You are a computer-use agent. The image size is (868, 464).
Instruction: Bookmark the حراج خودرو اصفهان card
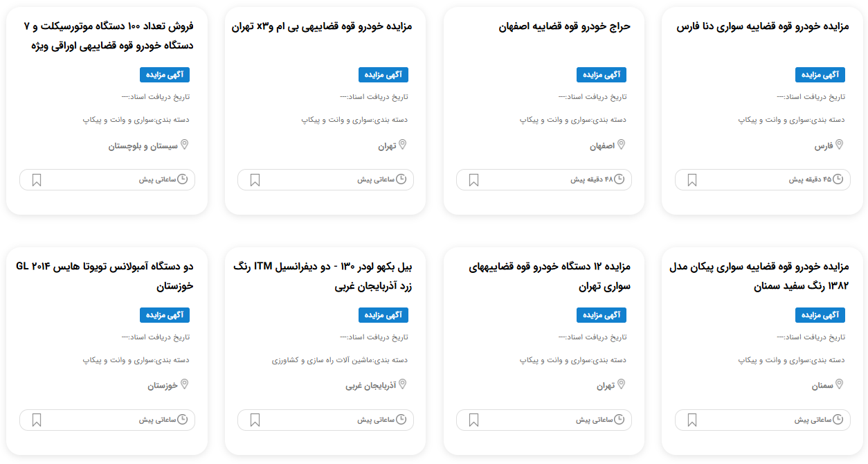tap(473, 180)
